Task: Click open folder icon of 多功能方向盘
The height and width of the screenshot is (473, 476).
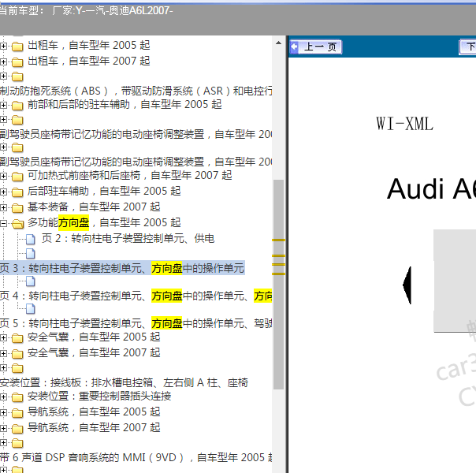Action: coord(17,224)
